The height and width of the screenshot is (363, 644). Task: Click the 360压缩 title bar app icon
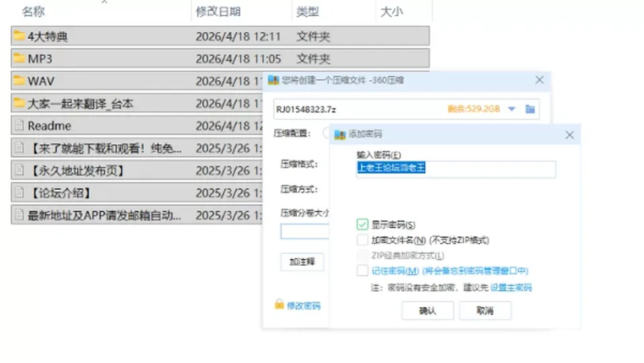coord(273,80)
